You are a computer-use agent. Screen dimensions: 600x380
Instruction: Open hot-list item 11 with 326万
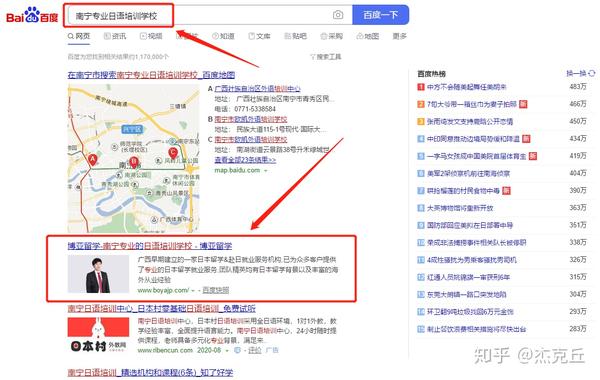coord(471,260)
